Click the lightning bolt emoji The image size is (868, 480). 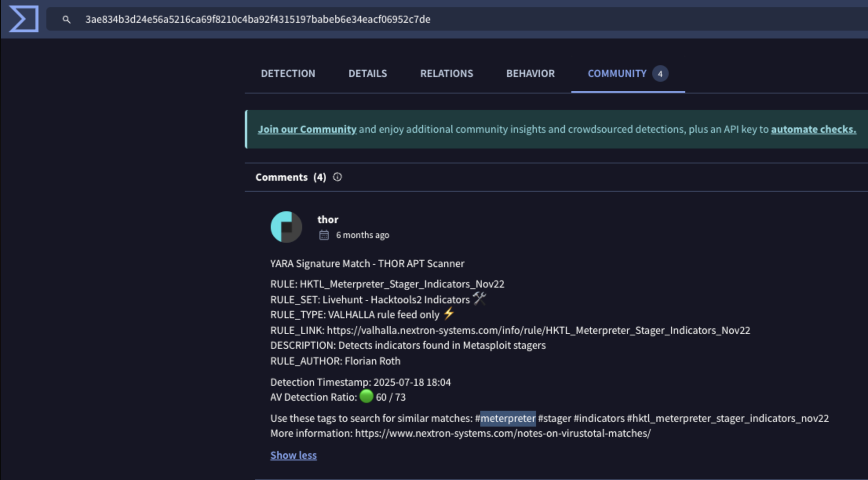[x=449, y=314]
